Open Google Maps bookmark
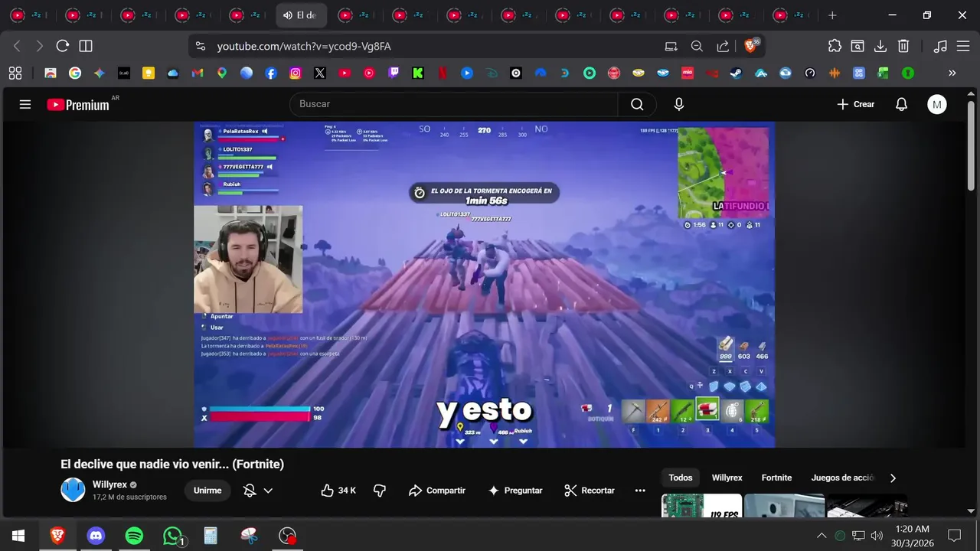 [x=222, y=73]
